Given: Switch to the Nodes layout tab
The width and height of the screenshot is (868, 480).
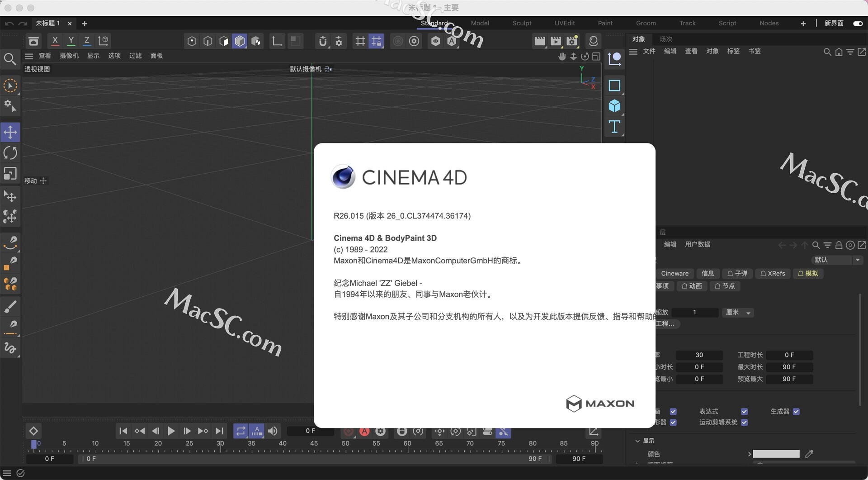Looking at the screenshot, I should point(769,23).
